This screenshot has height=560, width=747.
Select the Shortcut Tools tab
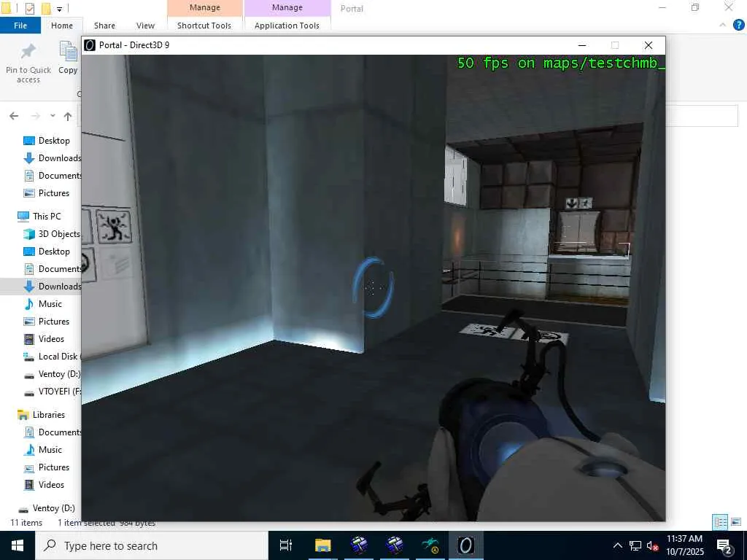(x=204, y=26)
